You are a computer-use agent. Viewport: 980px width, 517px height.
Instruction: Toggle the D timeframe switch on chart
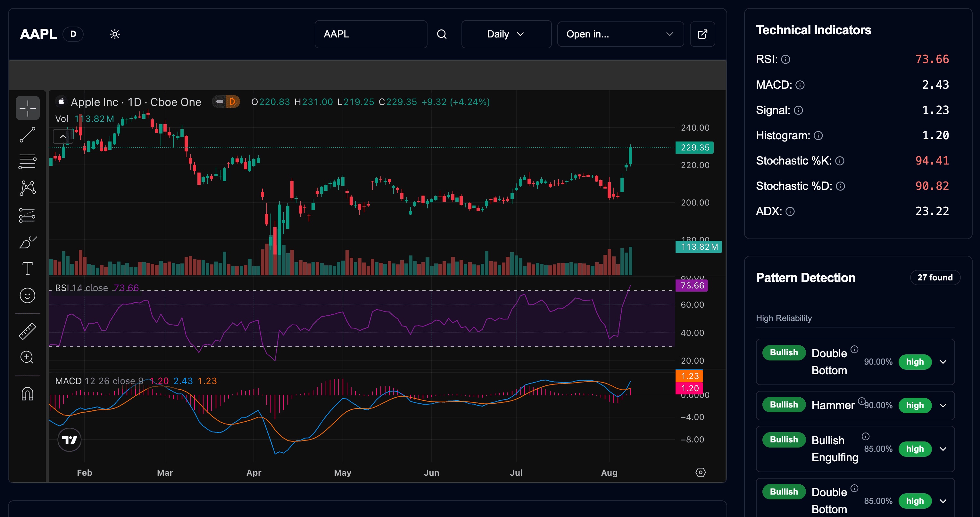point(226,101)
